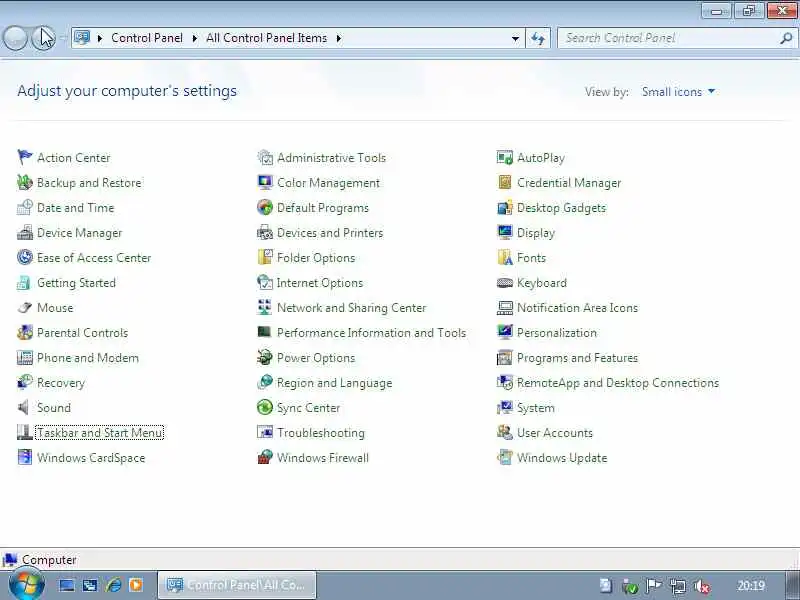Click the All Control Panel Items breadcrumb
Image resolution: width=800 pixels, height=600 pixels.
[x=266, y=38]
